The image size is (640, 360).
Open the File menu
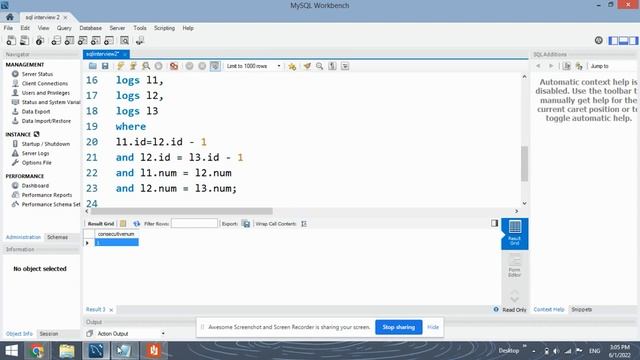[8, 28]
